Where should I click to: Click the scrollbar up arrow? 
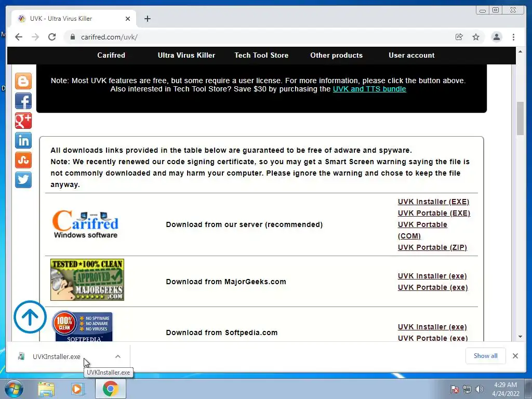(x=520, y=51)
